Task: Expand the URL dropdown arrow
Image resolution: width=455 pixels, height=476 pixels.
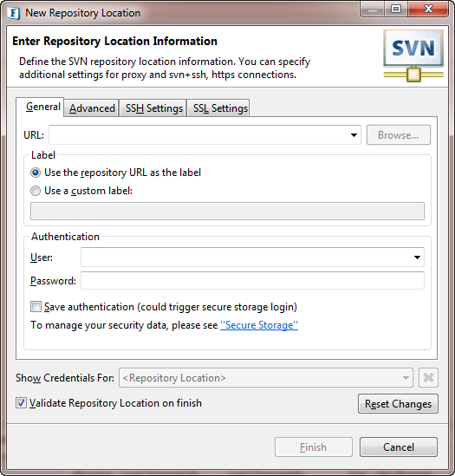Action: pos(354,134)
